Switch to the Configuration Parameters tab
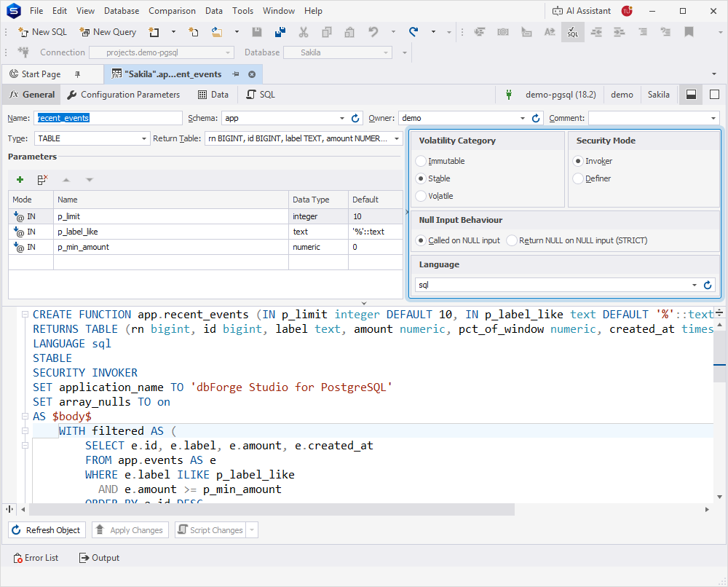Image resolution: width=728 pixels, height=587 pixels. pos(124,95)
